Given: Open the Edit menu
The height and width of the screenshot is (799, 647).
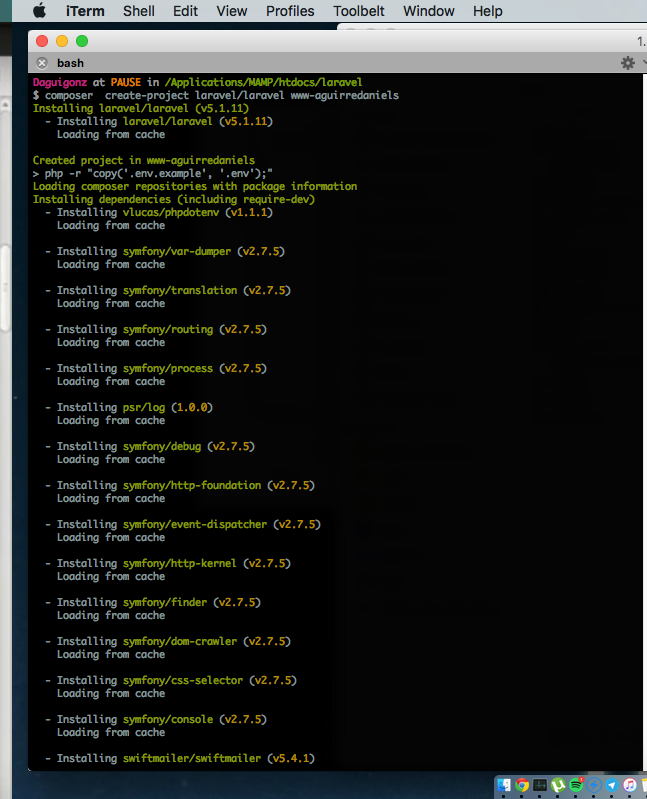Looking at the screenshot, I should click(185, 11).
